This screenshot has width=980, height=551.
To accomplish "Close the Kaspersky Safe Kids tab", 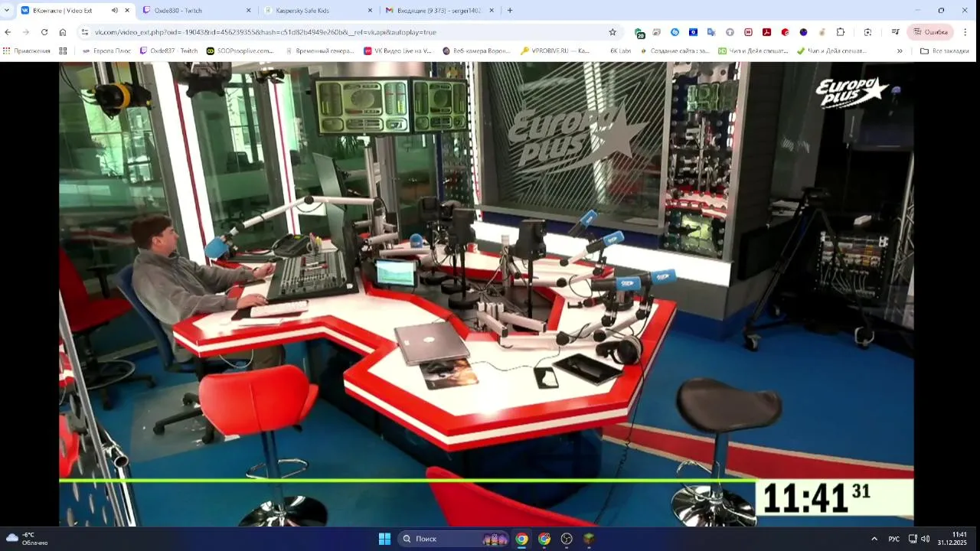I will pyautogui.click(x=370, y=11).
